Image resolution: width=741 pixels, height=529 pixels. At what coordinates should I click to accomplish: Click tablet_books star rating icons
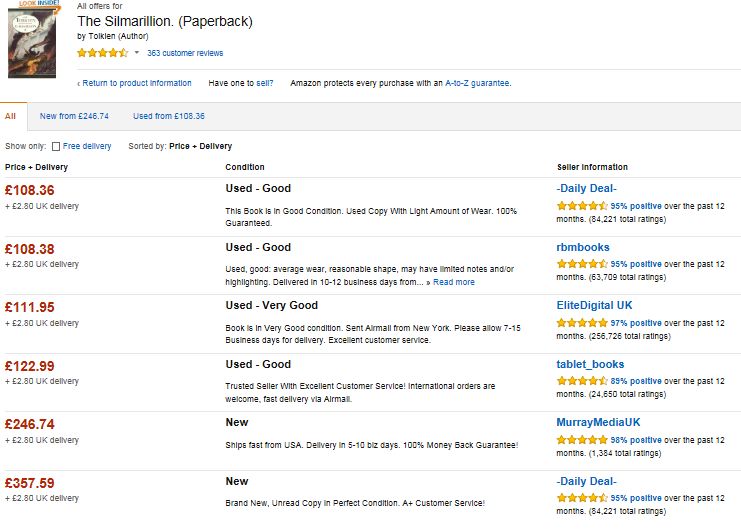click(582, 381)
